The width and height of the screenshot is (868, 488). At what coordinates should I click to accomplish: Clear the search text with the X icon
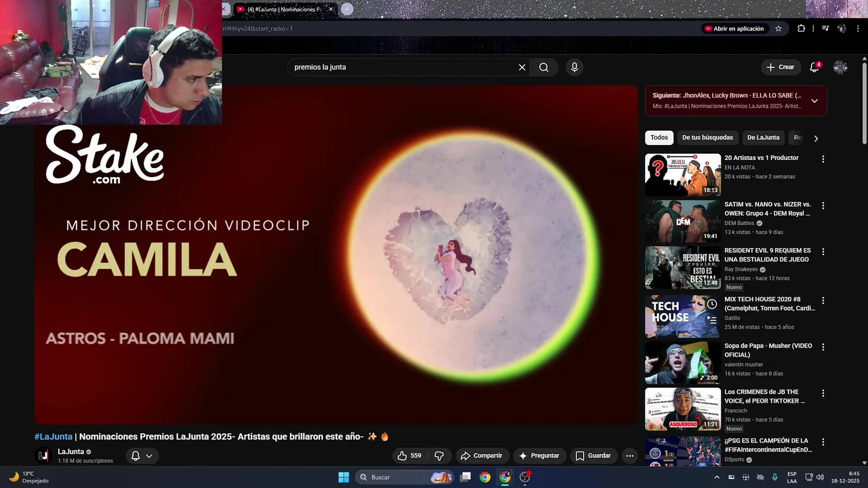pyautogui.click(x=522, y=67)
